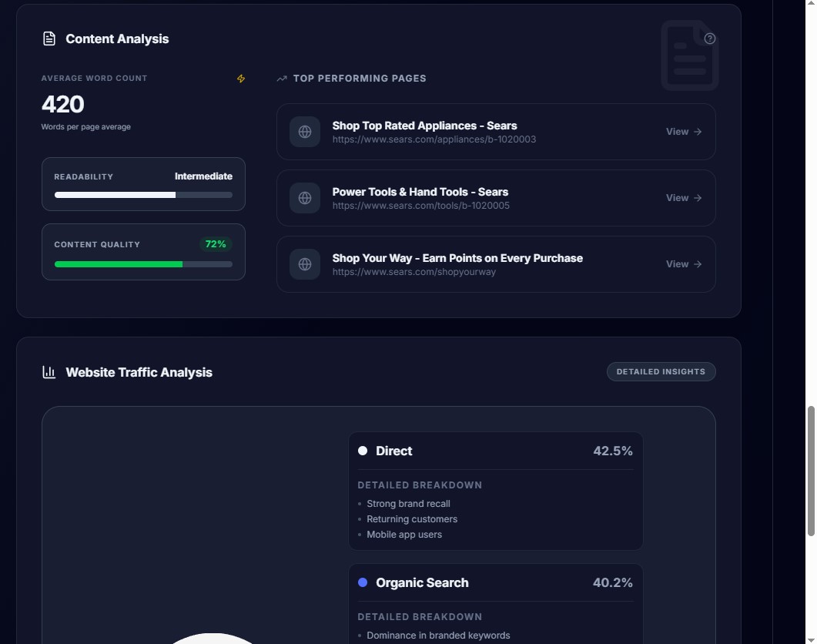Open the help question-mark icon

[x=710, y=39]
